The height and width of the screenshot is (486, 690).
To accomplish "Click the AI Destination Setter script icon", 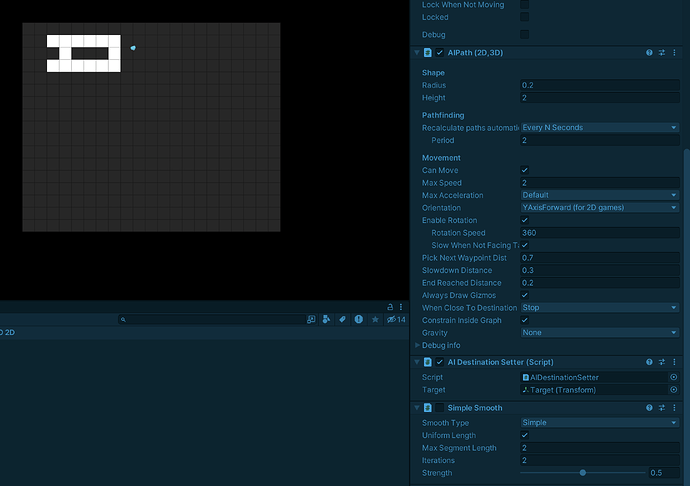I will pyautogui.click(x=427, y=362).
